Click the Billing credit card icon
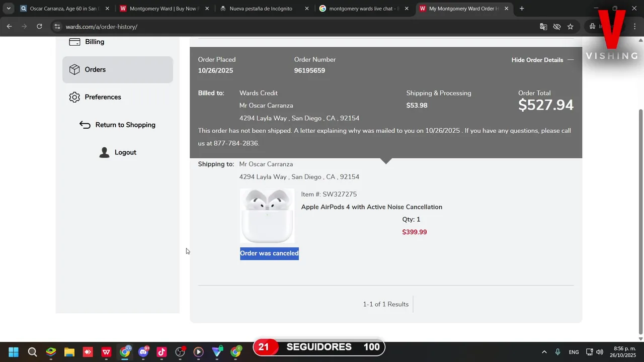 74,42
